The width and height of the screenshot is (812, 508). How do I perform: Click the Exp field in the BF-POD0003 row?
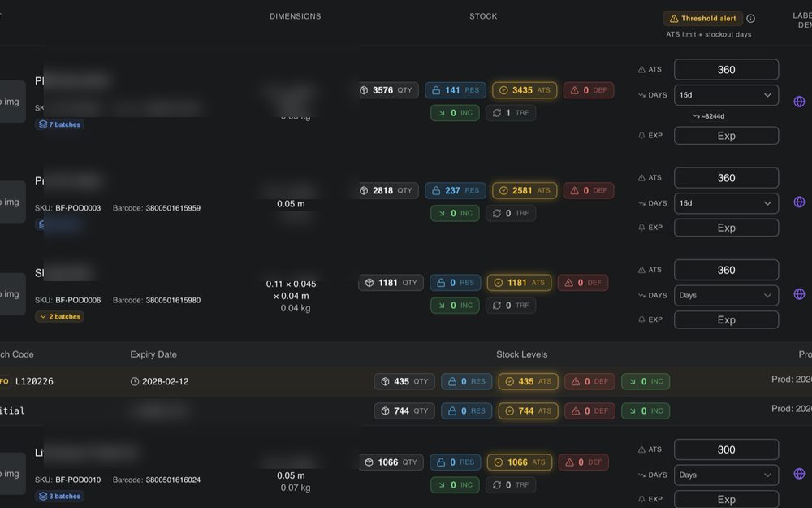point(726,228)
